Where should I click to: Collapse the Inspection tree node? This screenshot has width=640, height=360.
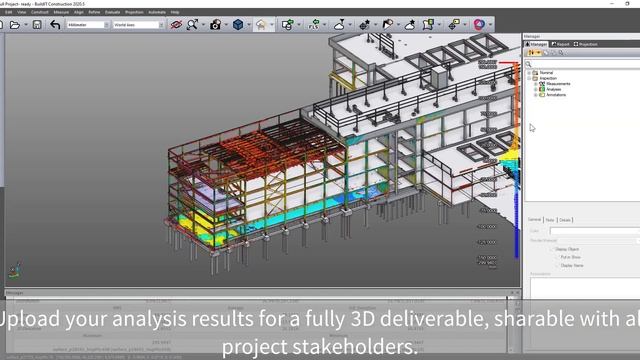pos(529,78)
